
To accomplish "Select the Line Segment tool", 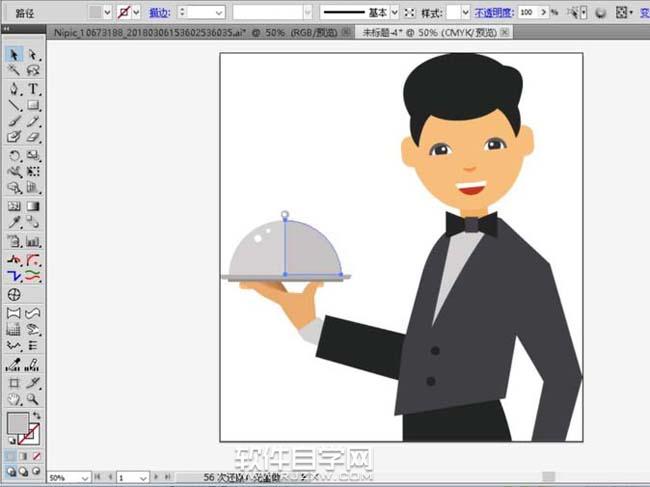I will 14,104.
